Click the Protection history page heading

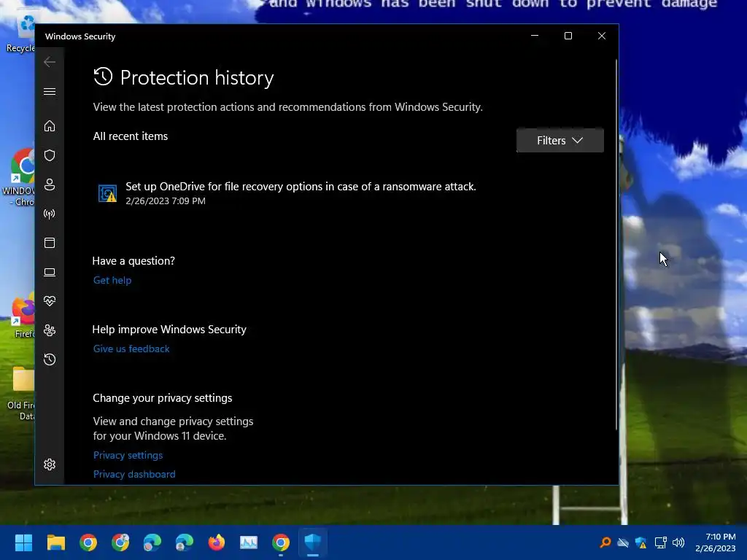coord(197,77)
